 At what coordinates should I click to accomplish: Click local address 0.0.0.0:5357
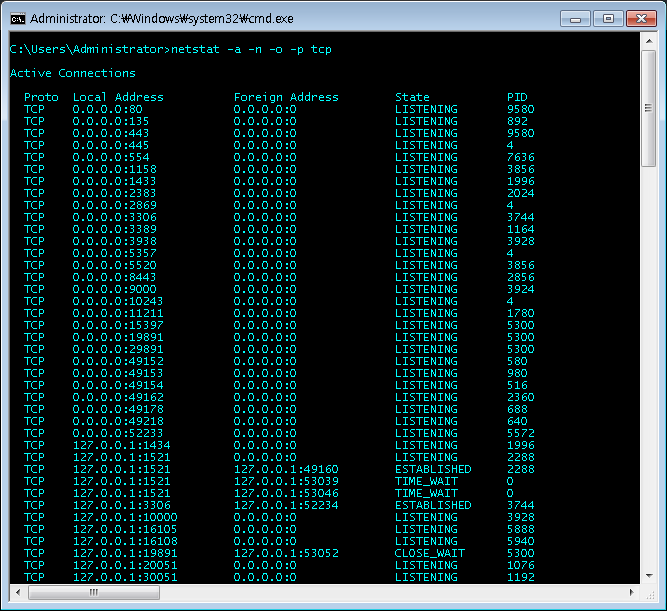(x=114, y=253)
